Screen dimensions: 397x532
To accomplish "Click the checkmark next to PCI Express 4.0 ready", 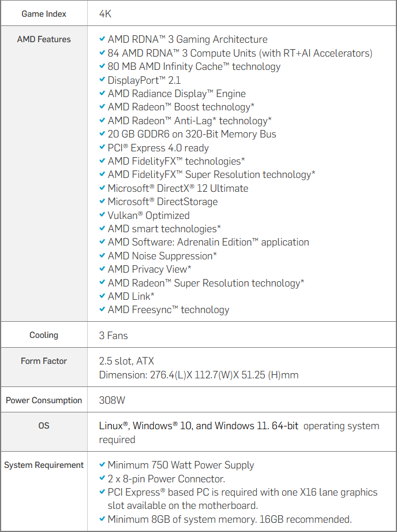I will pos(102,147).
